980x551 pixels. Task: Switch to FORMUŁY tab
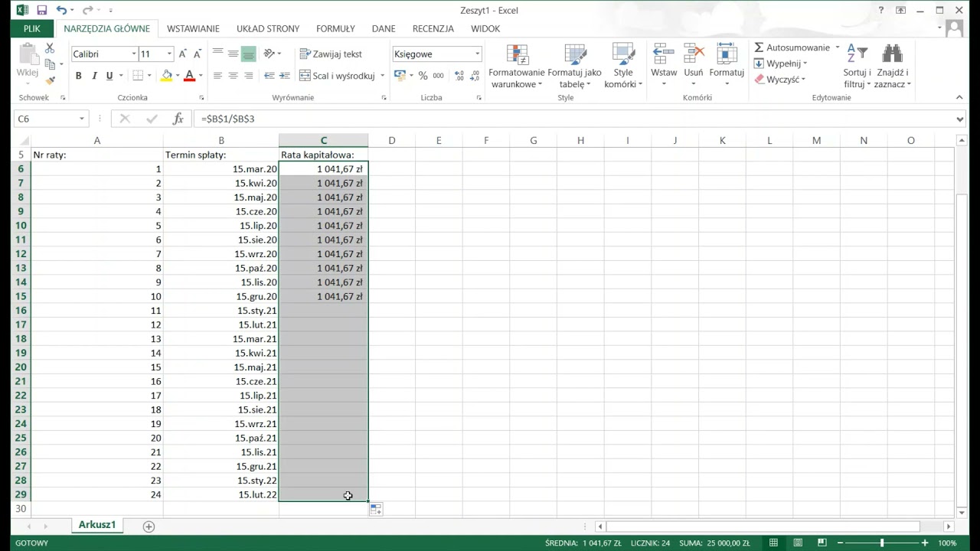coord(335,28)
